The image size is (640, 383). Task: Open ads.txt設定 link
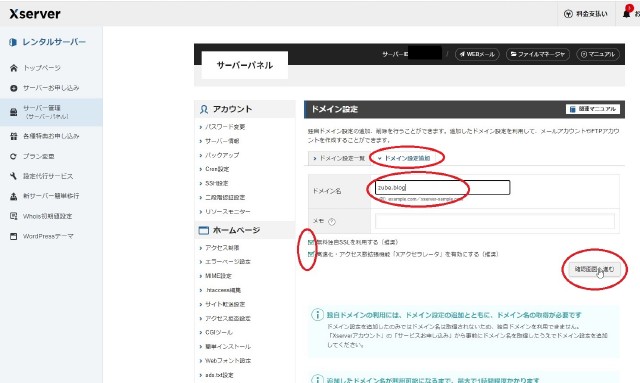click(219, 375)
